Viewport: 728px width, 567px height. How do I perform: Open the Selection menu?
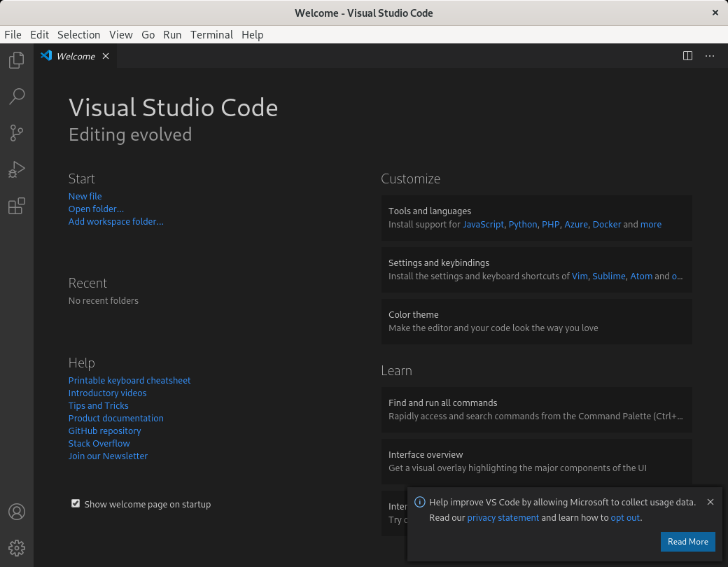pos(79,35)
